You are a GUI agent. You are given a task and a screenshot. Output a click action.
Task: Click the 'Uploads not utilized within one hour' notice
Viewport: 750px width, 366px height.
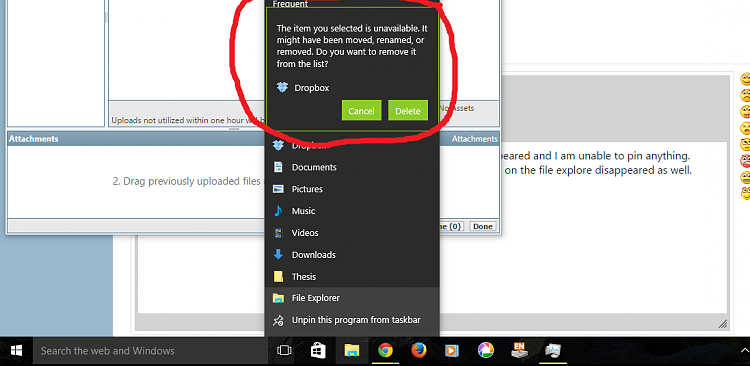[x=188, y=121]
